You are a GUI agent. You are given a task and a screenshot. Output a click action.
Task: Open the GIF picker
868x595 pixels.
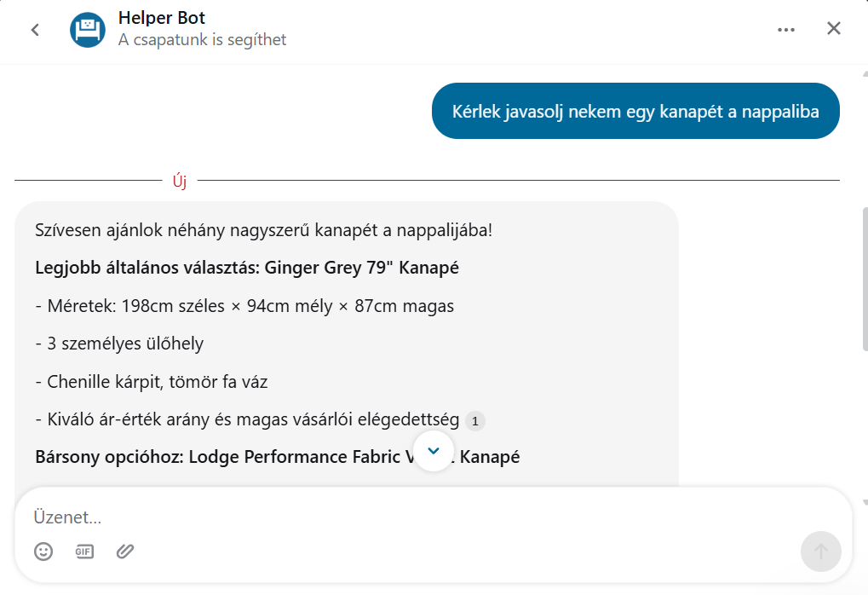[83, 552]
